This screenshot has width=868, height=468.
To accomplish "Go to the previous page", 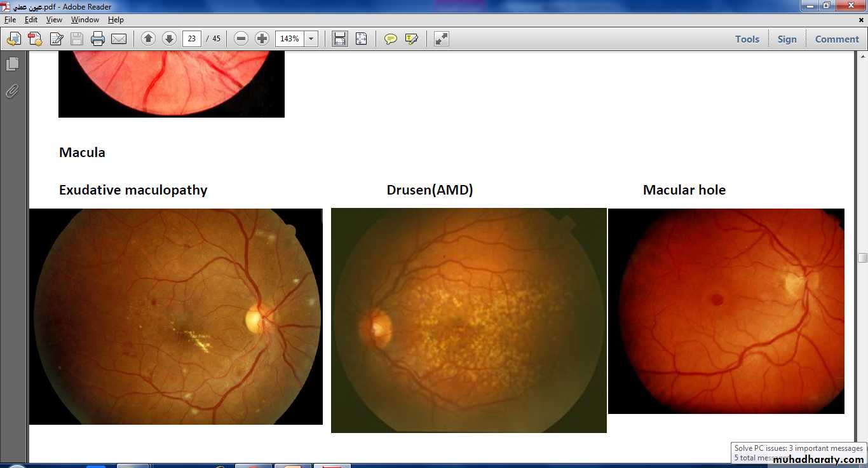I will (x=148, y=39).
